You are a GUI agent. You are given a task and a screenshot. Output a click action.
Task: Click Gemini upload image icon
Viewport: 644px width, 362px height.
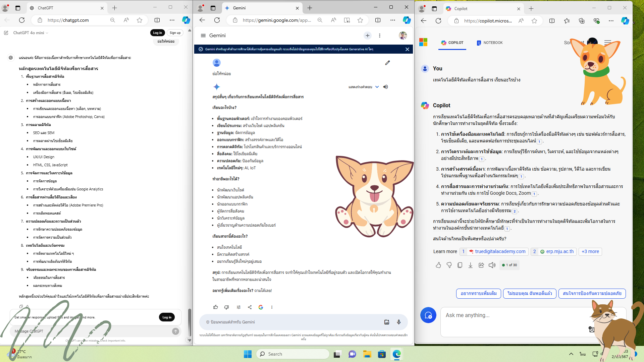pos(387,322)
